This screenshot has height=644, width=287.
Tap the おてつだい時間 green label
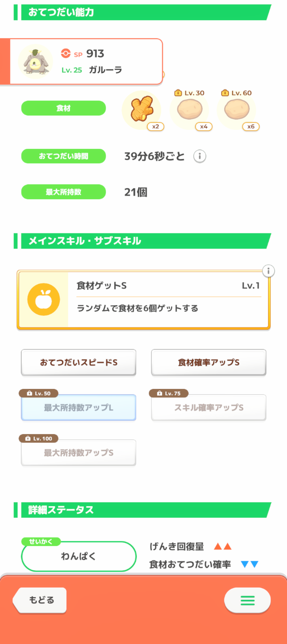(x=63, y=156)
